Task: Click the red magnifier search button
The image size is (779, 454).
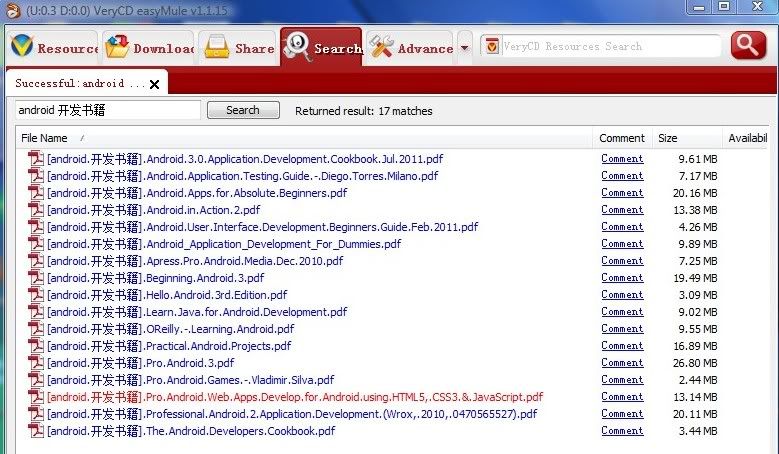Action: coord(748,46)
